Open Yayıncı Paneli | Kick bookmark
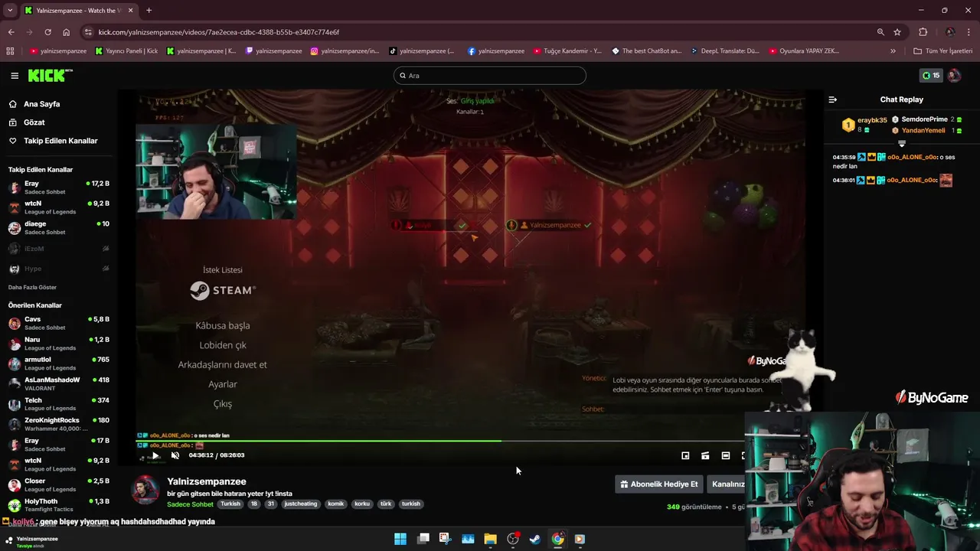 pyautogui.click(x=126, y=51)
